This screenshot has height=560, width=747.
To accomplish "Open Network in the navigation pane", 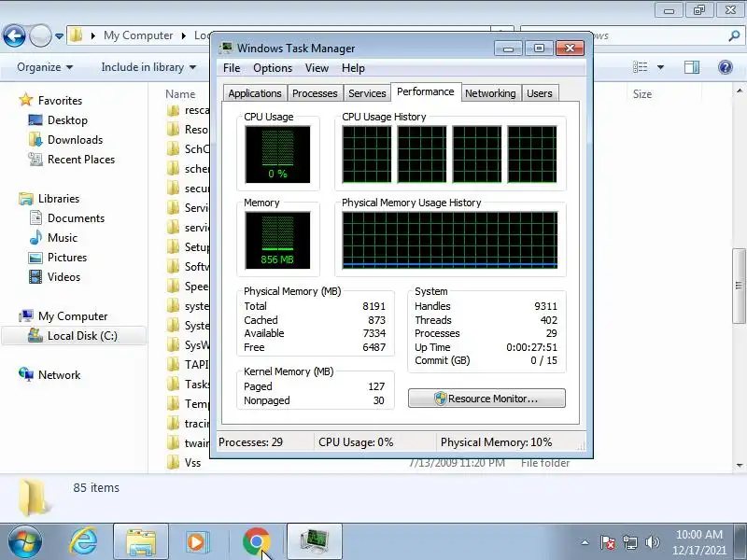I will [x=59, y=375].
